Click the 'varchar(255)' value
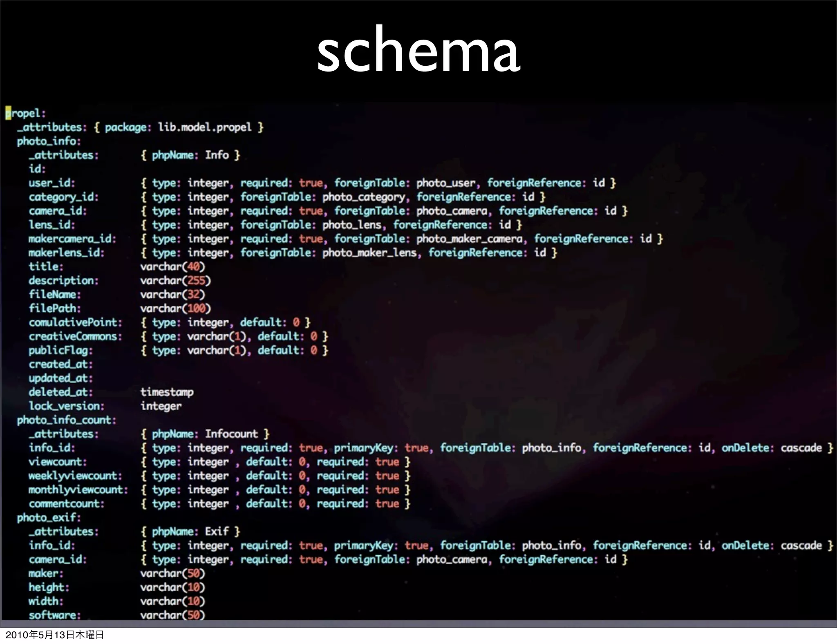 tap(176, 280)
